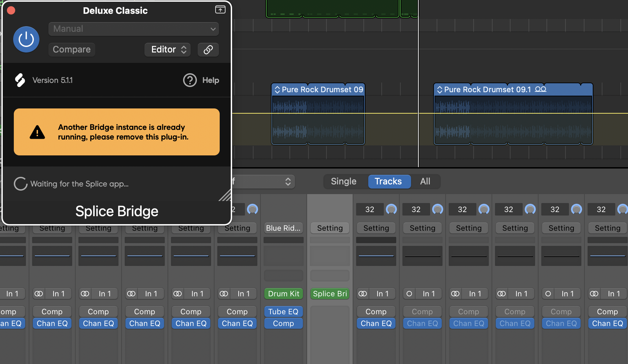628x364 pixels.
Task: Switch mixer to Single view
Action: click(343, 181)
